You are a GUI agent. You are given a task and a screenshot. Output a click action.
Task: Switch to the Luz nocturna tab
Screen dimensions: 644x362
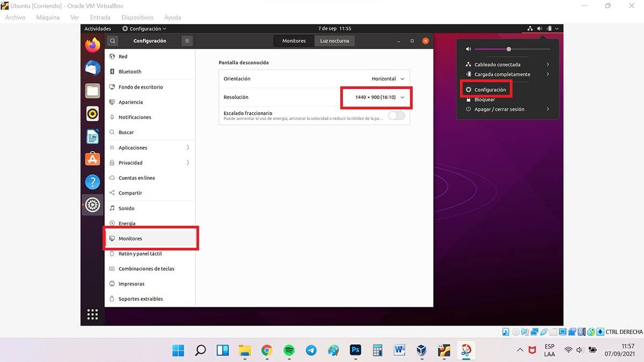click(x=334, y=41)
